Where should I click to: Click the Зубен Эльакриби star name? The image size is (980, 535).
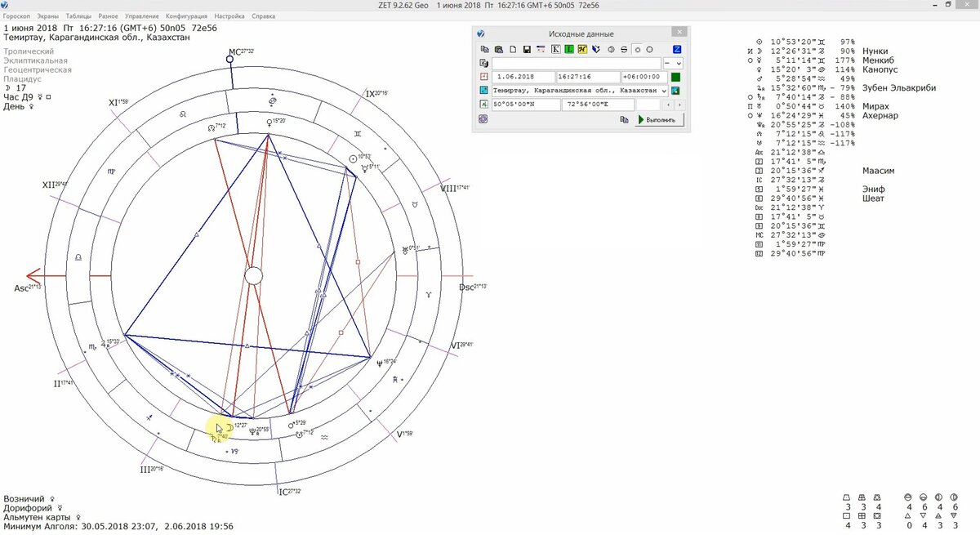[898, 87]
